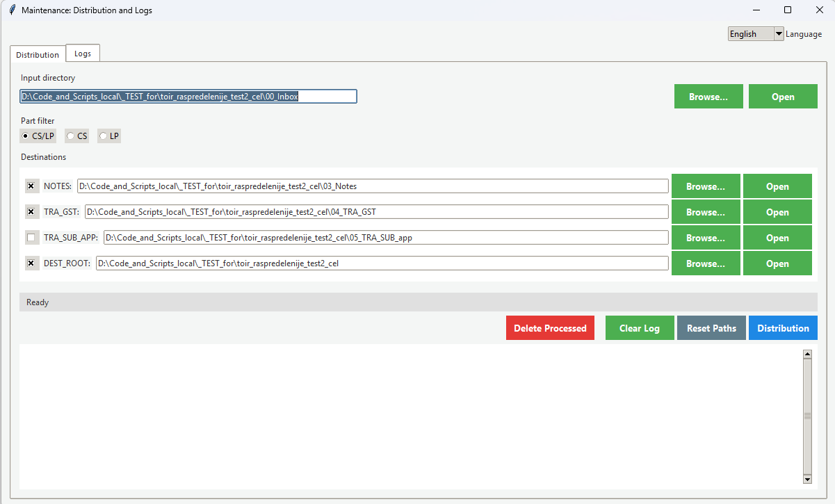This screenshot has width=835, height=504.
Task: Click the feather app icon in title bar
Action: click(x=12, y=10)
